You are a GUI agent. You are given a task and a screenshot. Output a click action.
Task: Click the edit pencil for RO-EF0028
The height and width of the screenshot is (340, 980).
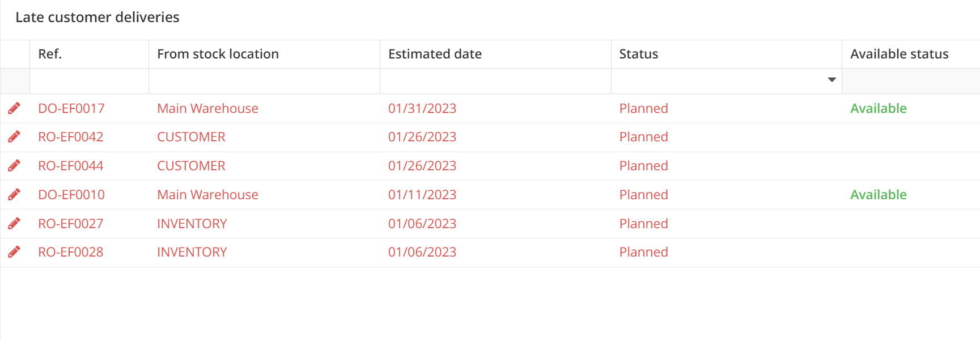[14, 252]
